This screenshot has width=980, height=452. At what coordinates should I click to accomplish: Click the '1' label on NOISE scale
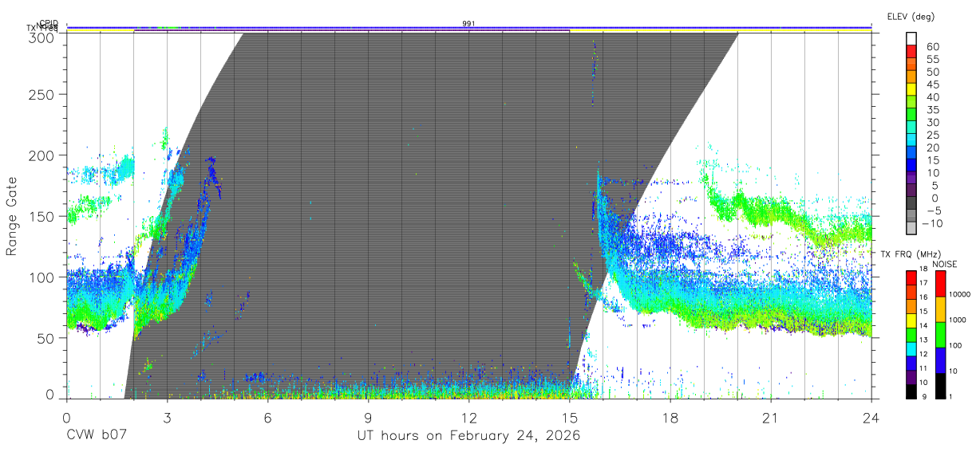pyautogui.click(x=950, y=396)
